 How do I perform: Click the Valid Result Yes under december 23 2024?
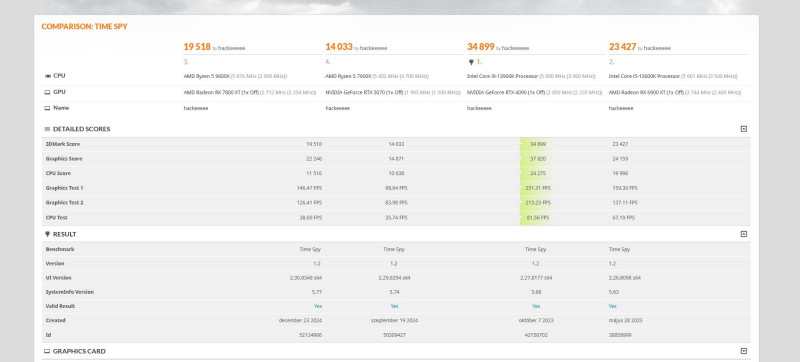click(318, 306)
